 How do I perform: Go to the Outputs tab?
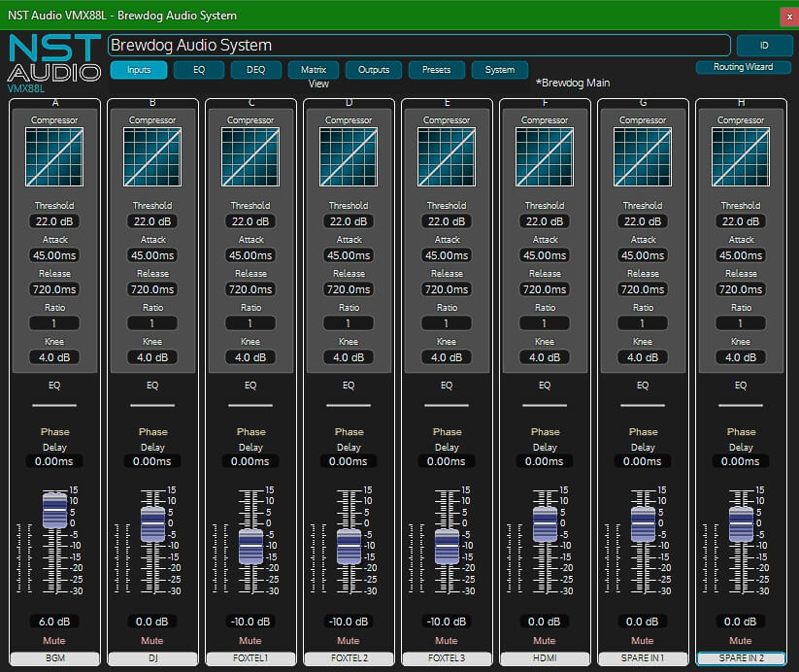(x=374, y=70)
